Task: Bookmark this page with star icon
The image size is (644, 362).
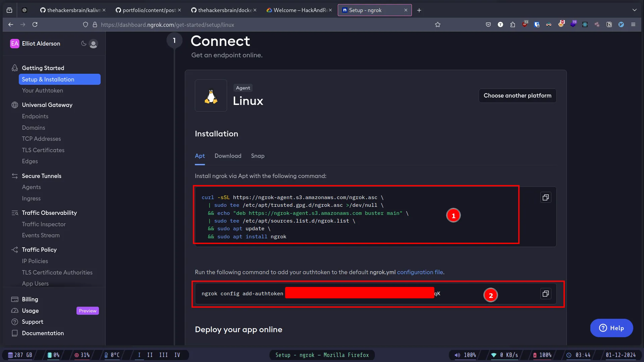Action: (x=437, y=24)
